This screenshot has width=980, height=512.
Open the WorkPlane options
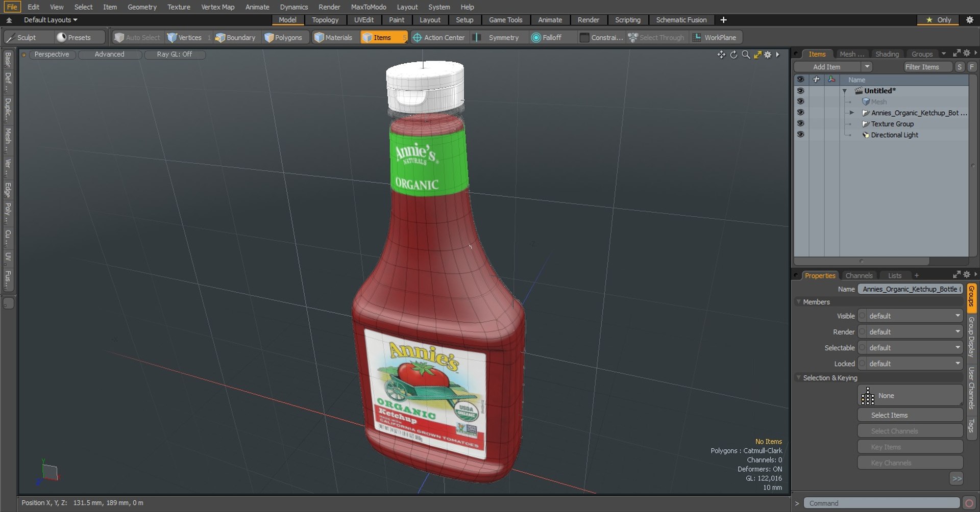pyautogui.click(x=716, y=37)
